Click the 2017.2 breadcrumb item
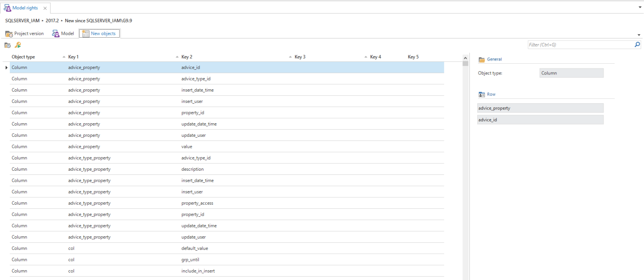Screen dimensions: 644x280 [x=52, y=21]
